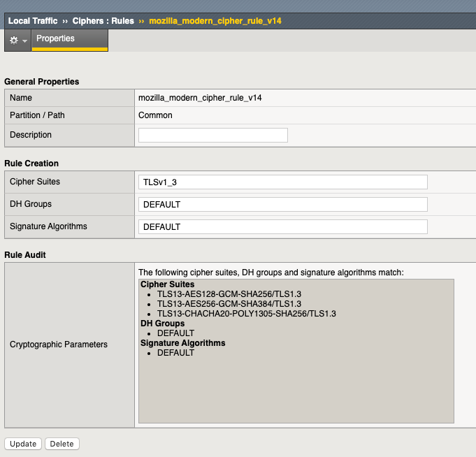
Task: Click the Cryptographic Parameters row label
Action: point(59,344)
